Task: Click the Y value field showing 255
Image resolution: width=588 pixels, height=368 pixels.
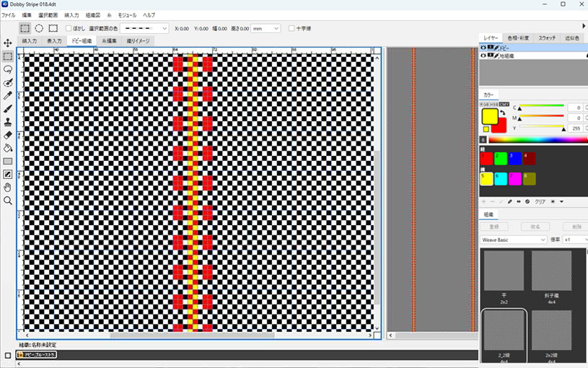Action: (575, 128)
